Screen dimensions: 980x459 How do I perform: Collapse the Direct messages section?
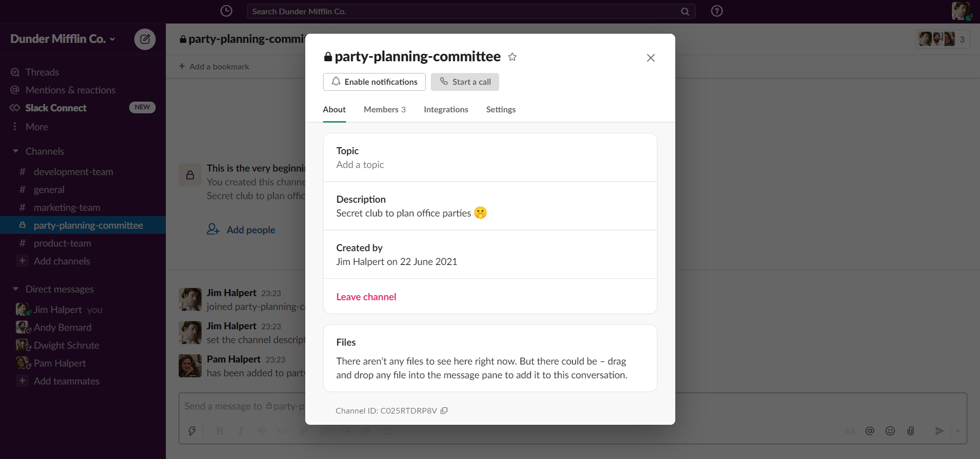15,289
